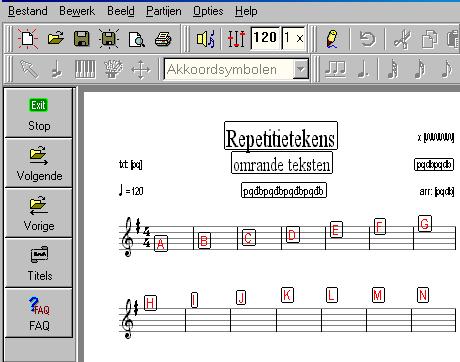Click the Exit Stop button

coord(39,113)
